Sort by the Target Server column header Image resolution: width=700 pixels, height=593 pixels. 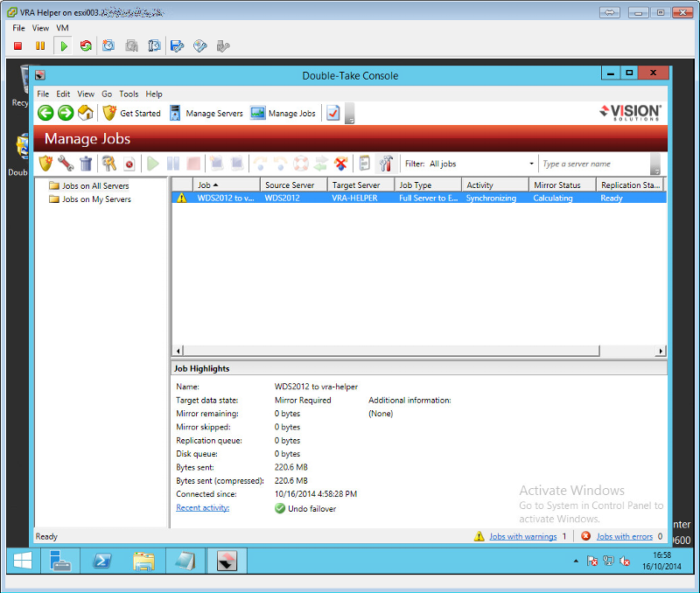tap(360, 185)
